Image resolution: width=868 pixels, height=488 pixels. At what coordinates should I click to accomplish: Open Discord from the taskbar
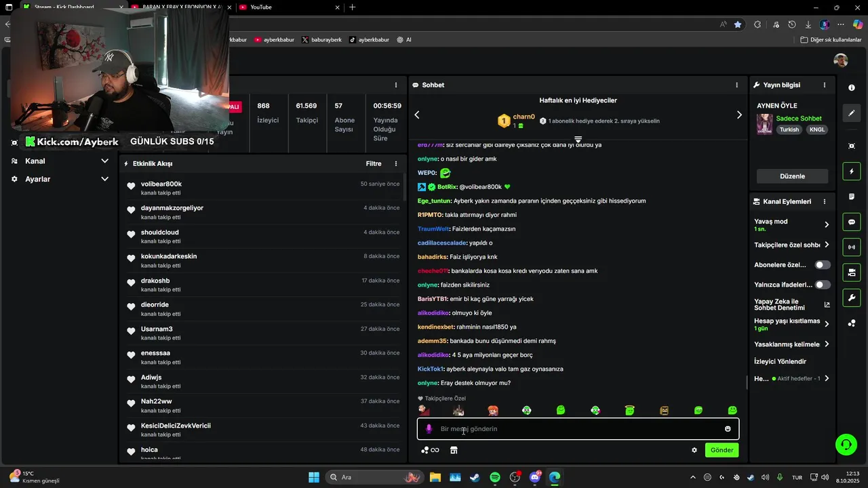pos(535,477)
